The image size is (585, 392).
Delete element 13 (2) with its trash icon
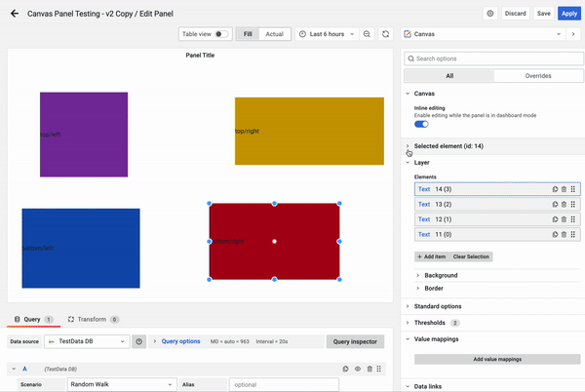coord(564,204)
